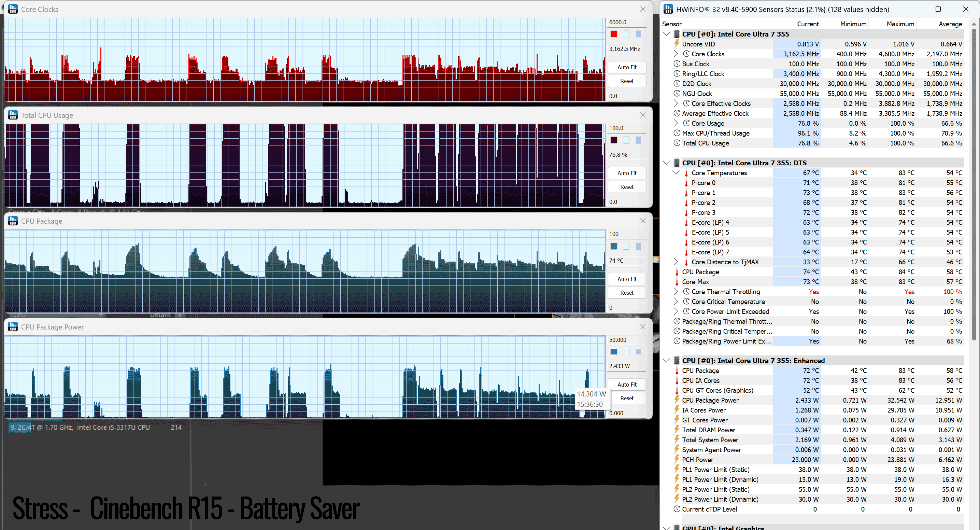980x530 pixels.
Task: Click the Maximum column header
Action: click(900, 24)
